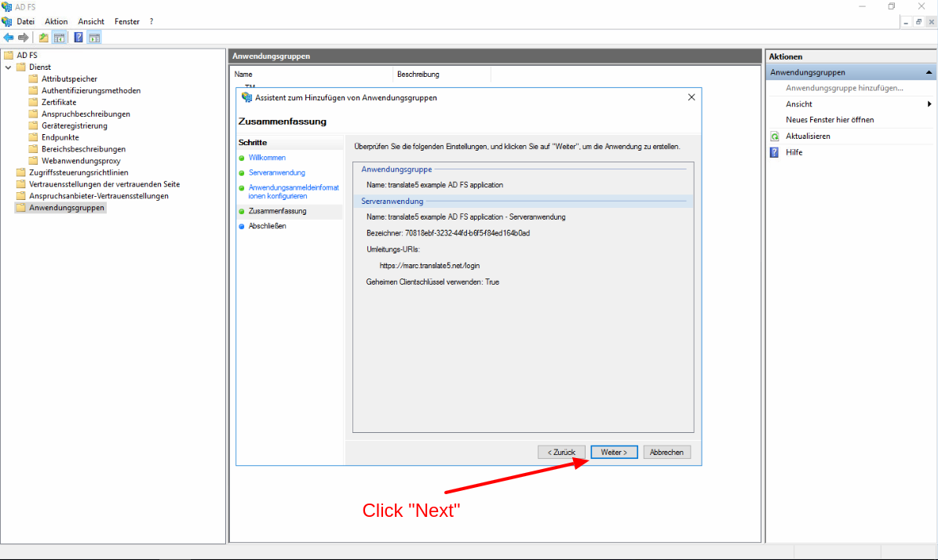Open the Fenster menu
938x560 pixels.
126,21
